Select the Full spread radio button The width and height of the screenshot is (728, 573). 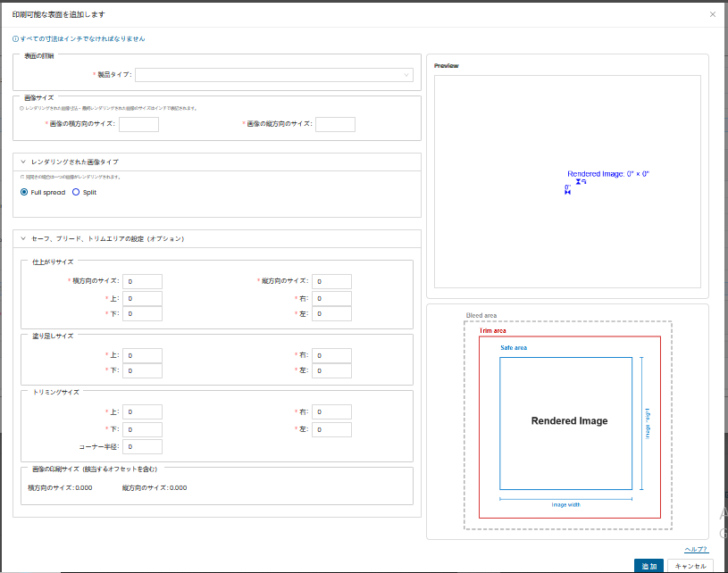25,192
